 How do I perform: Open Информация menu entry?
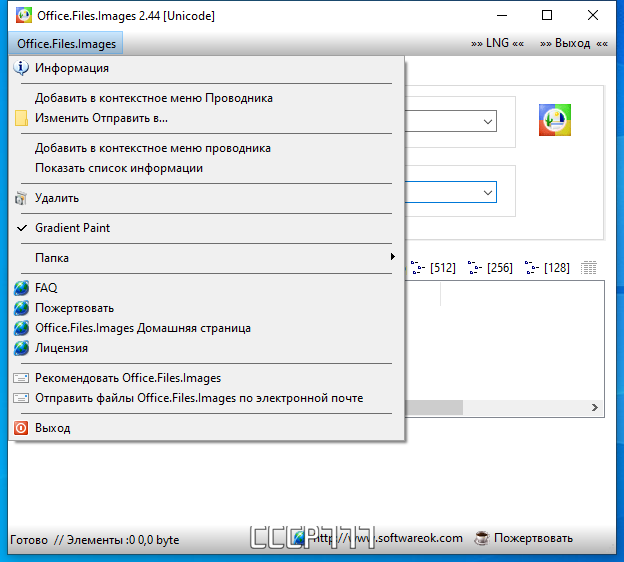point(206,68)
